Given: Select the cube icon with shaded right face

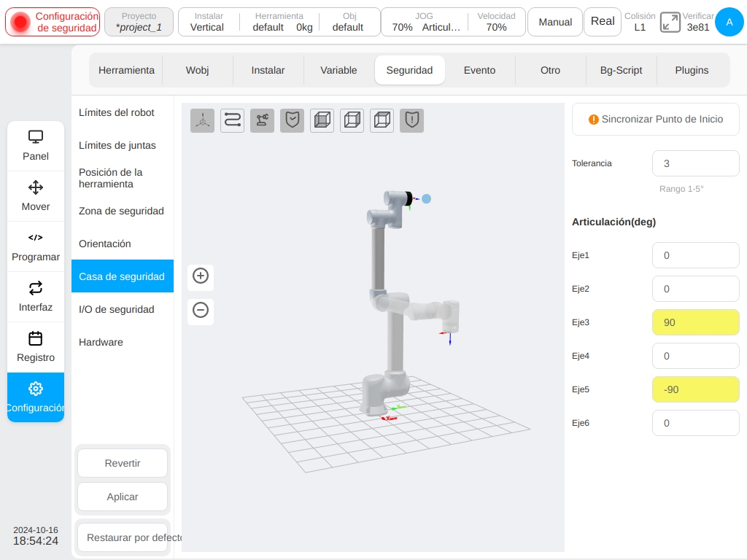Looking at the screenshot, I should click(x=352, y=120).
